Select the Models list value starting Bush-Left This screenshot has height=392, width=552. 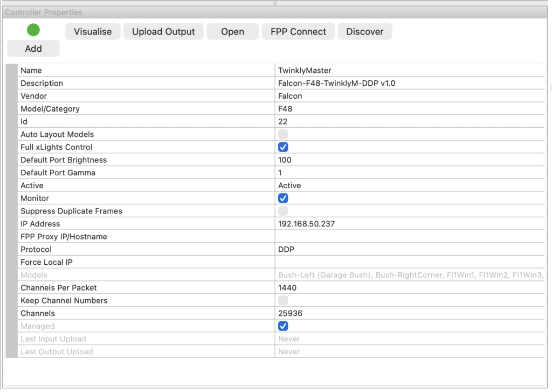(x=410, y=275)
